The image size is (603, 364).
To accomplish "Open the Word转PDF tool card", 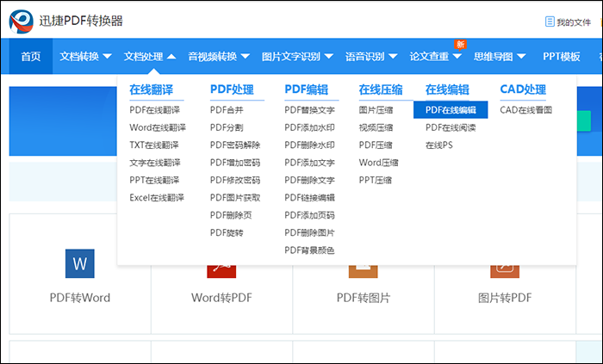I will click(x=222, y=274).
